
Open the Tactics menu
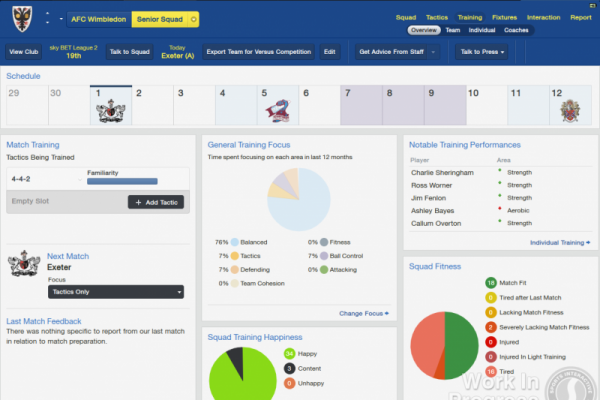pyautogui.click(x=437, y=18)
